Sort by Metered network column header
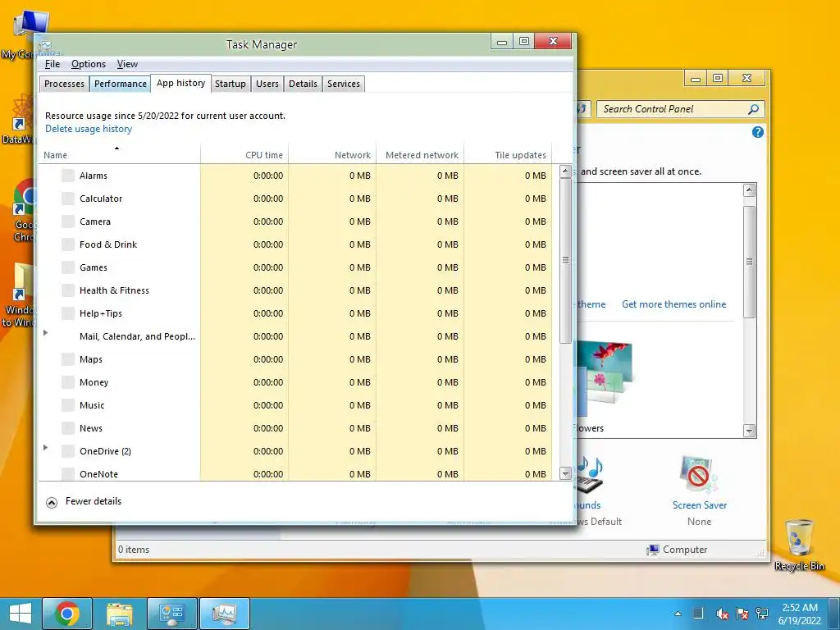 (421, 154)
